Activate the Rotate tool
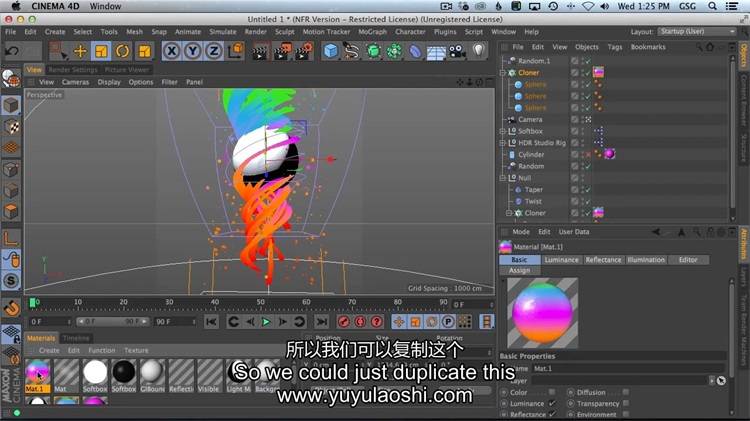The height and width of the screenshot is (421, 750). (122, 51)
